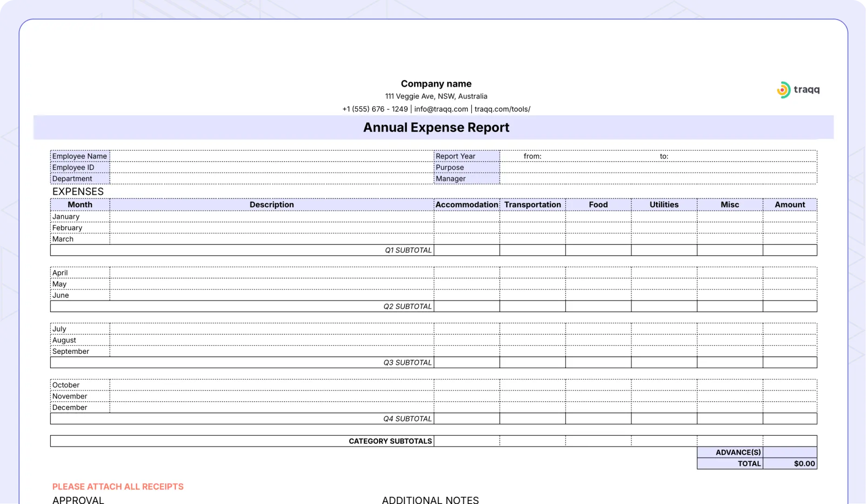The image size is (867, 504).
Task: Click the Employee Name label cell
Action: click(x=80, y=156)
